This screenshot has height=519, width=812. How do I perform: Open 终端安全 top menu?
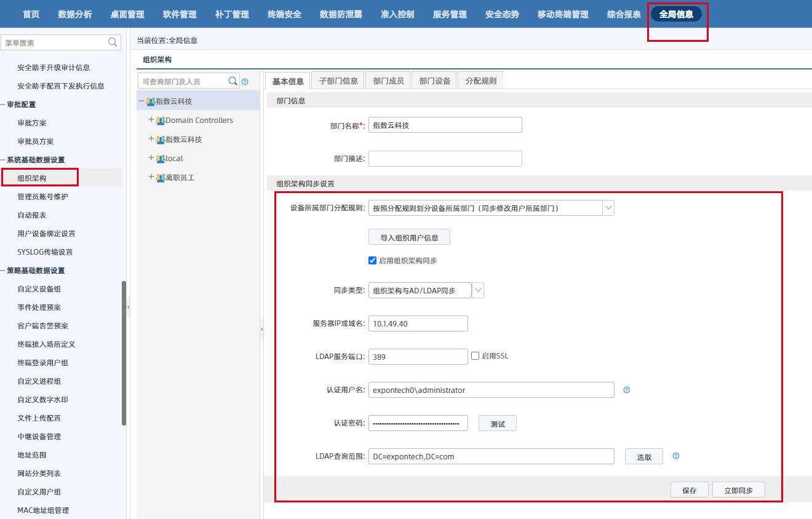284,14
